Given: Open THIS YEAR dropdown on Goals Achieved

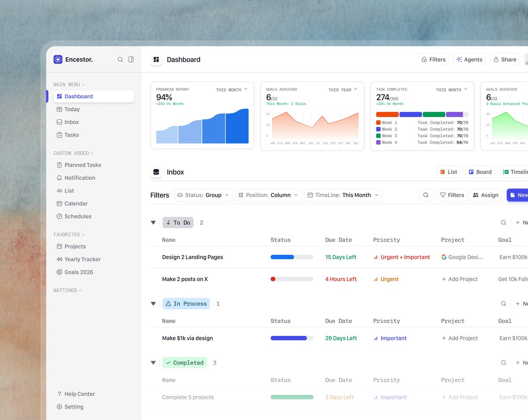Looking at the screenshot, I should coord(343,89).
